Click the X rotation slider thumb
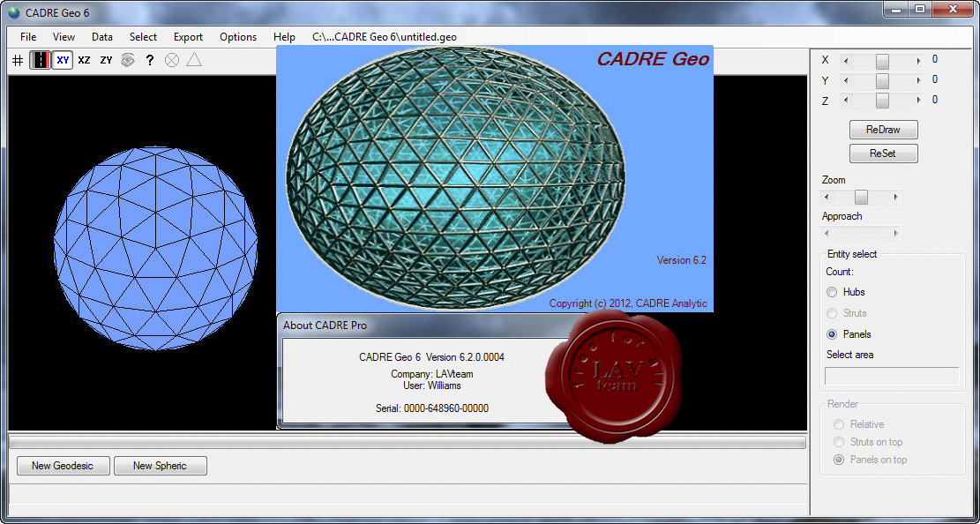The width and height of the screenshot is (980, 524). [882, 61]
